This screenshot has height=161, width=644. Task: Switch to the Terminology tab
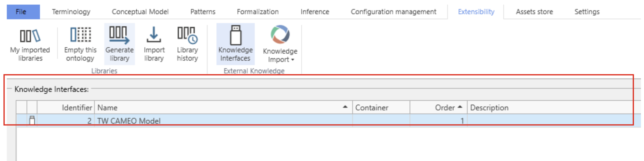point(71,12)
